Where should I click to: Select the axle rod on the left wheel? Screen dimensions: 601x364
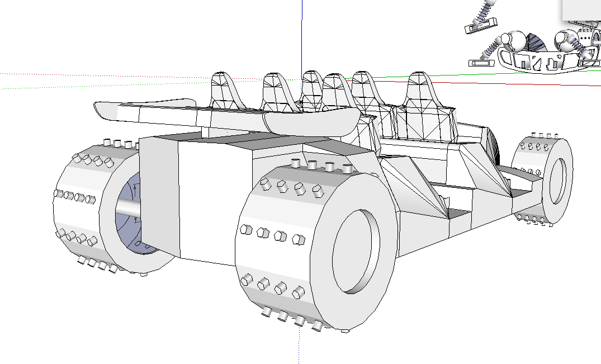click(127, 207)
